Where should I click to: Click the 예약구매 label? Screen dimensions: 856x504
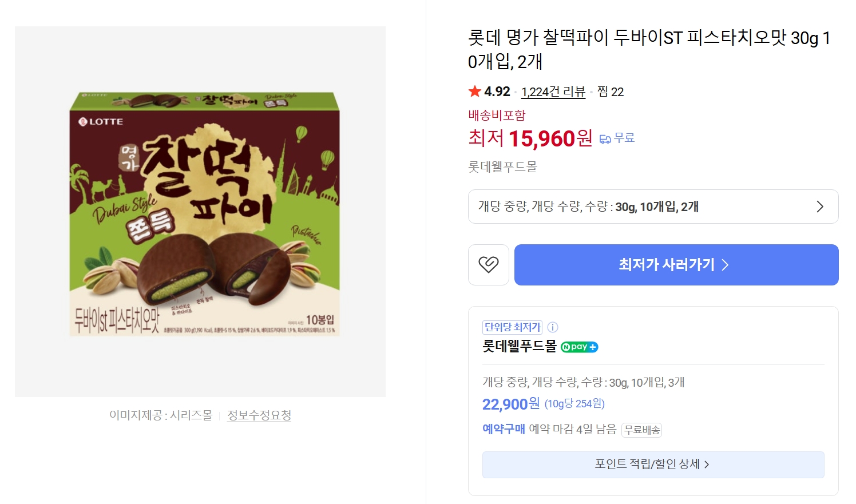504,429
